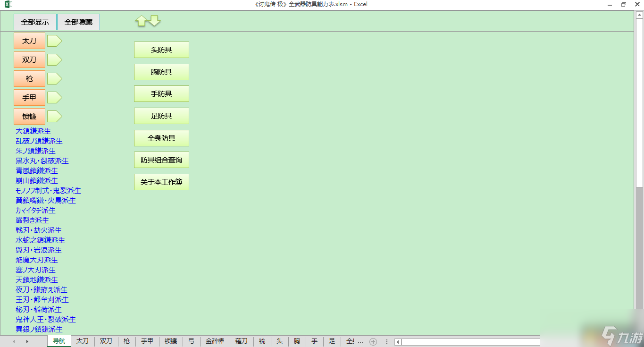The height and width of the screenshot is (347, 644).
Task: Switch to the 弓 sheet tab
Action: [x=191, y=341]
